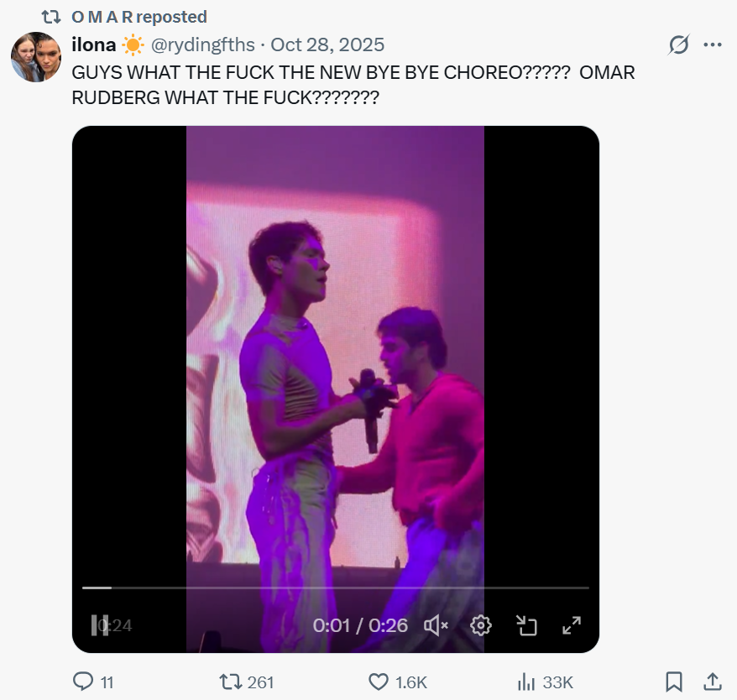Click "O M A R reposted" link
737x700 pixels.
click(x=139, y=17)
